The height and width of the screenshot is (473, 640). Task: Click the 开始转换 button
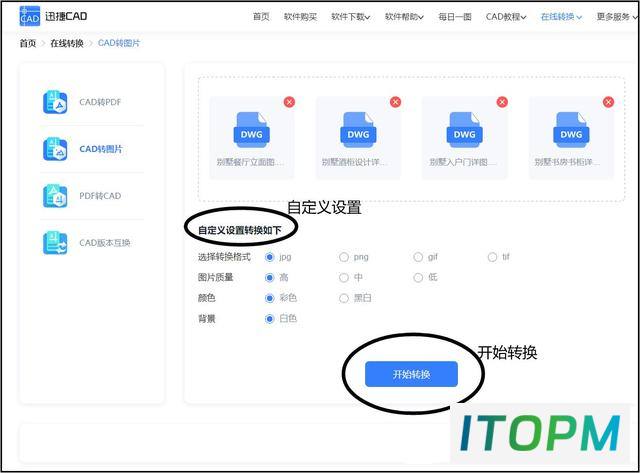coord(411,374)
